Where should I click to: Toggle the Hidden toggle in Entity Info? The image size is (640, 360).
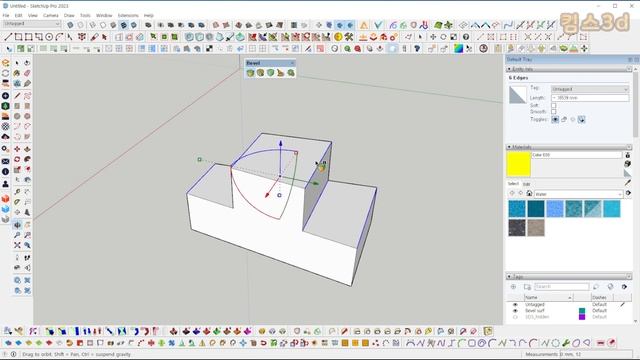(x=555, y=120)
